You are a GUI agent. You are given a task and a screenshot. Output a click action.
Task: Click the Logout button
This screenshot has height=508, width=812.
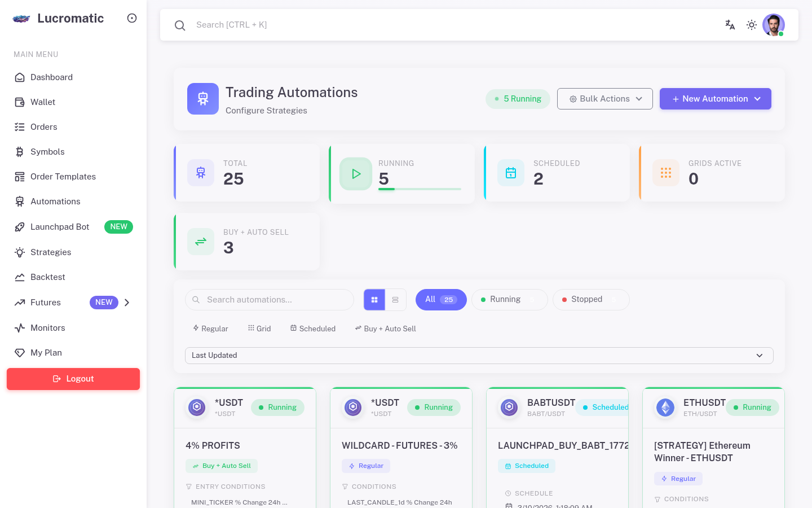click(73, 379)
